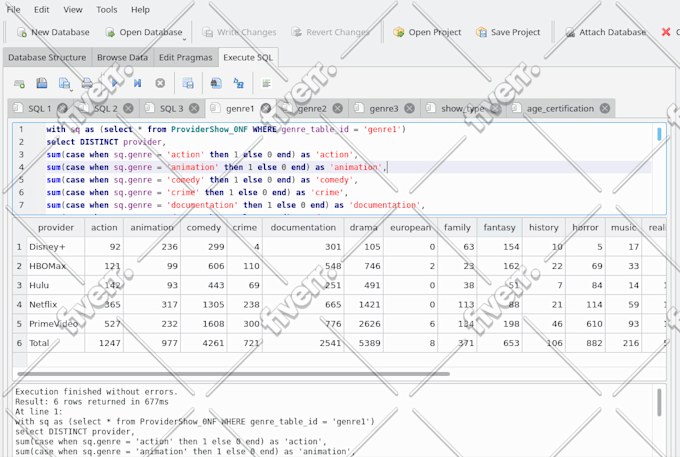Click Save Project in the toolbar

[x=508, y=32]
